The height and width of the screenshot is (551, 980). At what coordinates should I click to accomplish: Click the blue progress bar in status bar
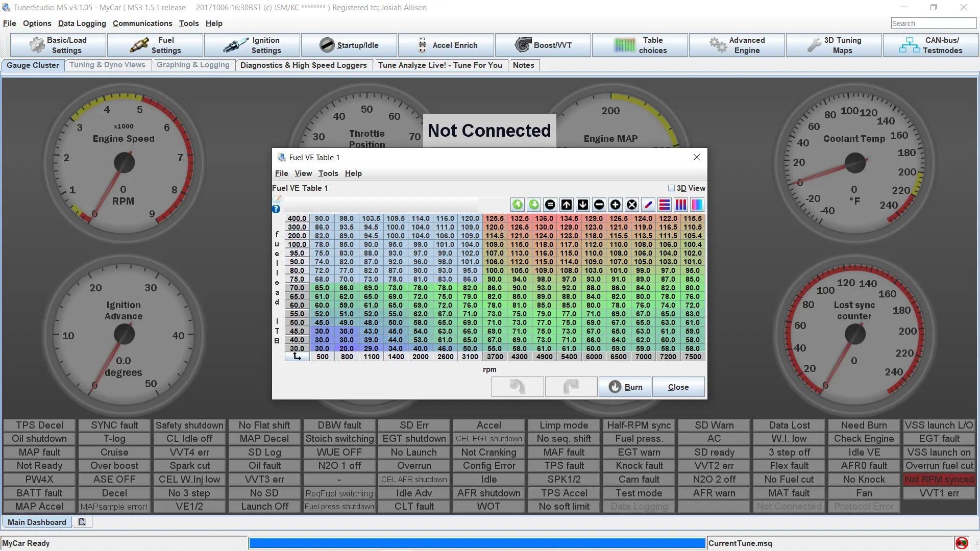[477, 543]
